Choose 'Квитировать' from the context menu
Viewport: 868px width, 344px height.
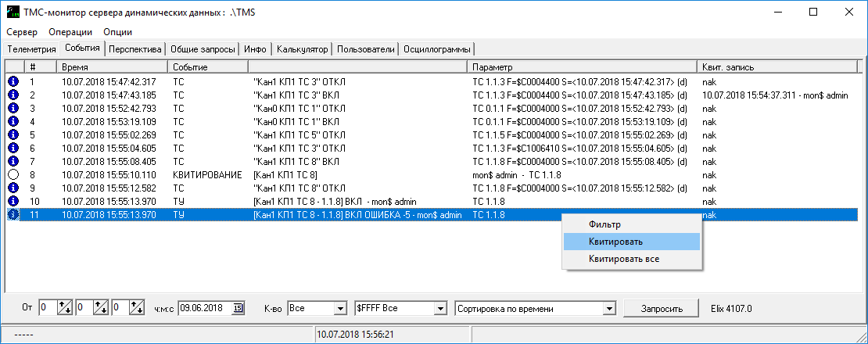[x=616, y=242]
